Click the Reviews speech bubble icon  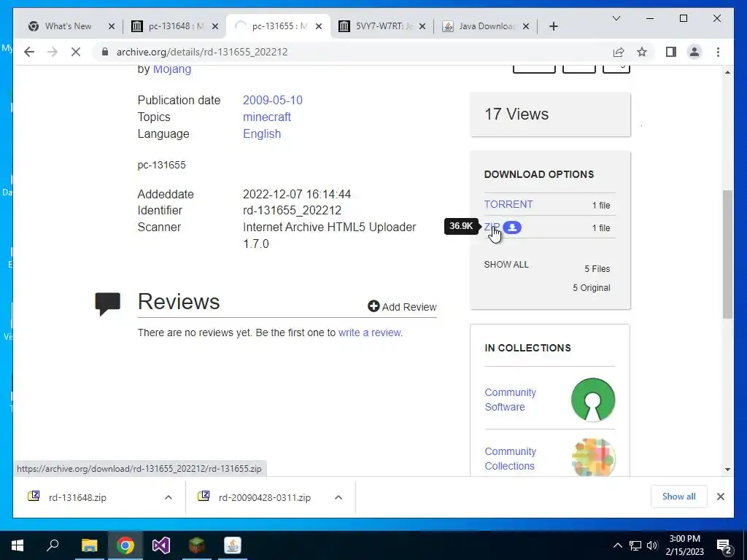click(107, 303)
